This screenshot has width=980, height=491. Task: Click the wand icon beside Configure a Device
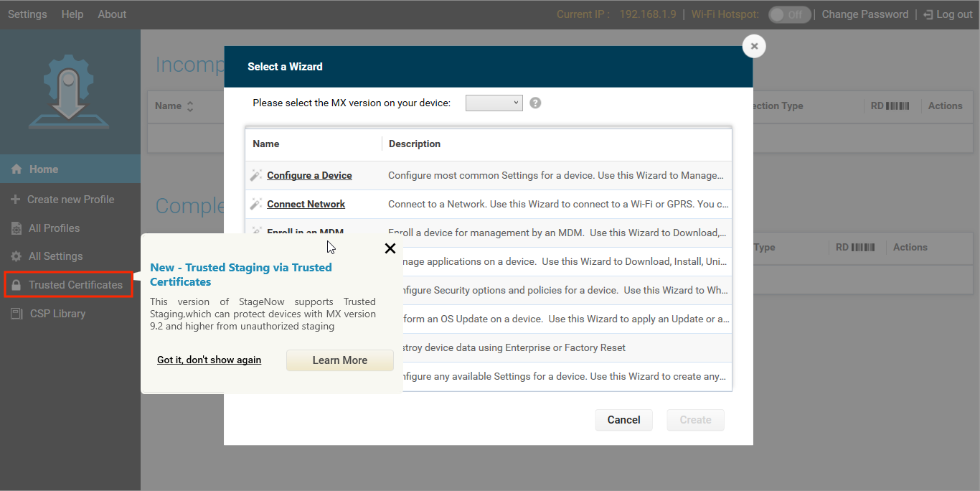[x=256, y=175]
